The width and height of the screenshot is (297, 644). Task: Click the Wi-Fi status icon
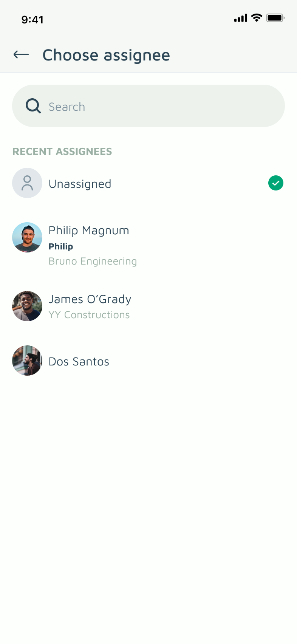point(257,18)
